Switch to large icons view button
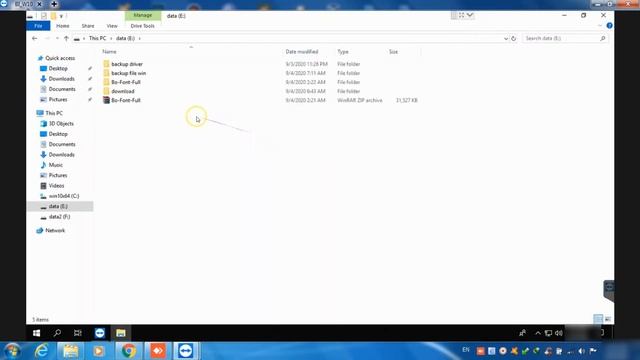Screen dimensions: 640x360 [608, 319]
